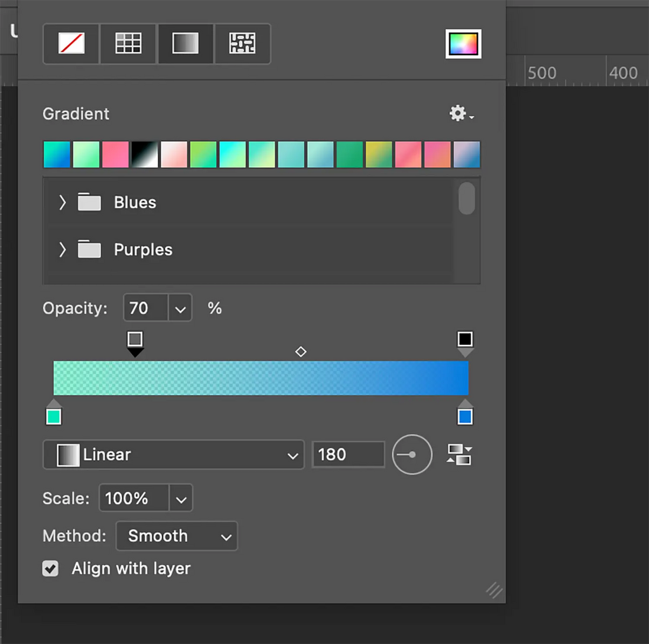Select the blue color stop below gradient
Screen dimensions: 649x644
pyautogui.click(x=465, y=412)
